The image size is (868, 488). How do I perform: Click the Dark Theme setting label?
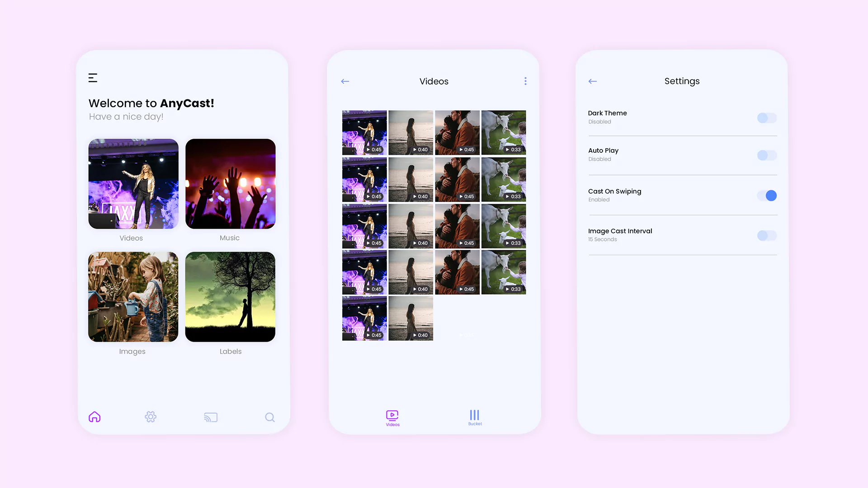(x=607, y=113)
